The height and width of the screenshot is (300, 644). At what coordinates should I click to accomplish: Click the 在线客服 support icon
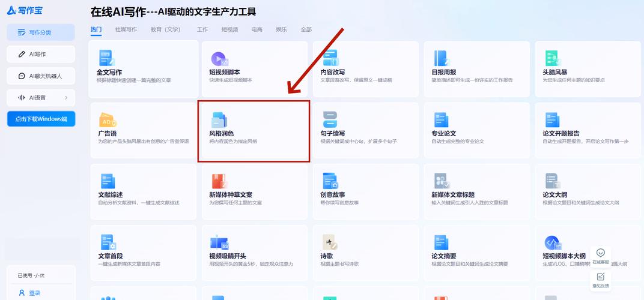(x=601, y=252)
